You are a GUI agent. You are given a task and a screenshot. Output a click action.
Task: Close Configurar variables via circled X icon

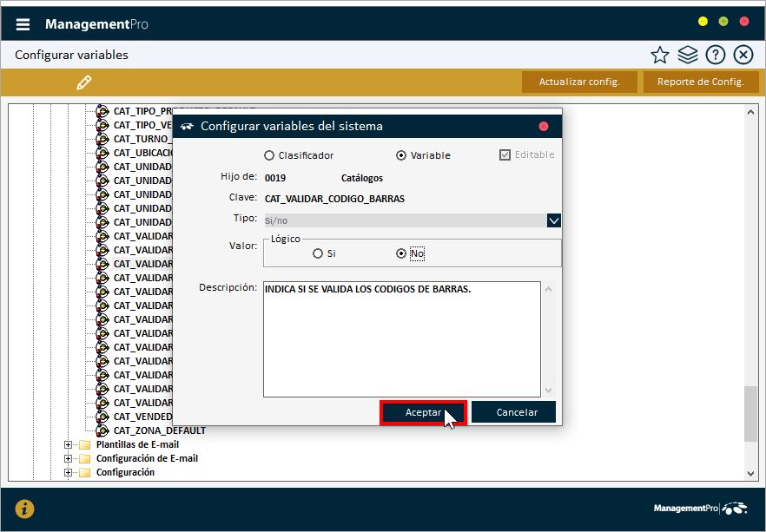point(743,56)
